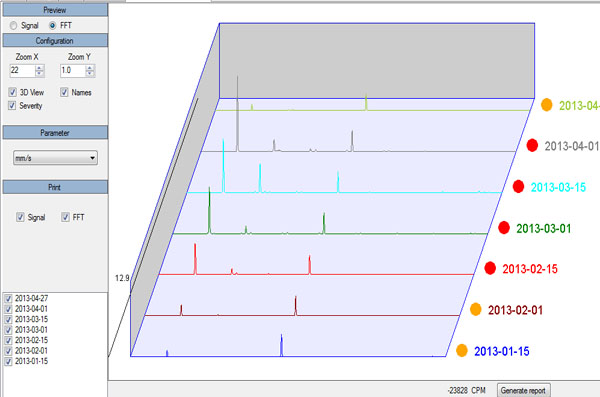Uncheck the Names checkbox
600x397 pixels.
pyautogui.click(x=64, y=92)
